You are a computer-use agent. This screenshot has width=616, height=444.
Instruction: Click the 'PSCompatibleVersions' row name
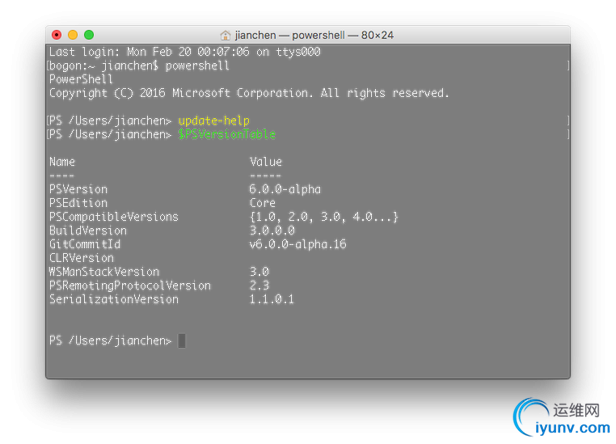point(114,217)
